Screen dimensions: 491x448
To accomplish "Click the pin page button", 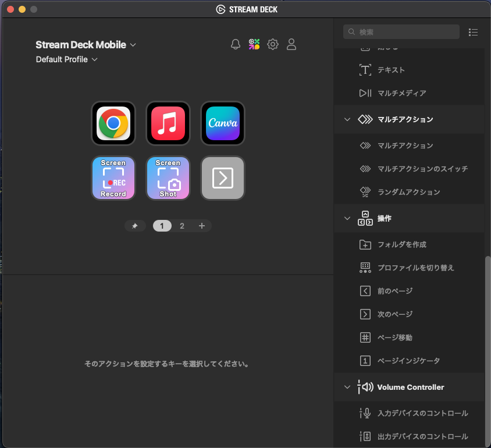I will click(135, 226).
